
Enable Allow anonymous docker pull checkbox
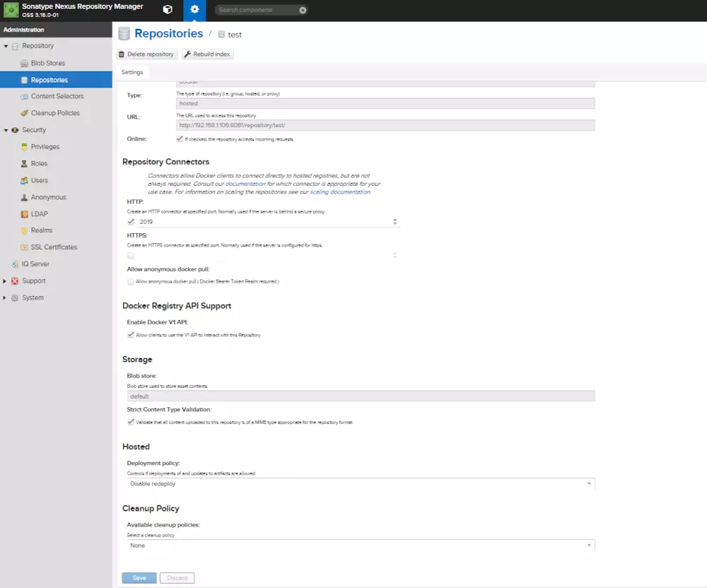pyautogui.click(x=131, y=281)
